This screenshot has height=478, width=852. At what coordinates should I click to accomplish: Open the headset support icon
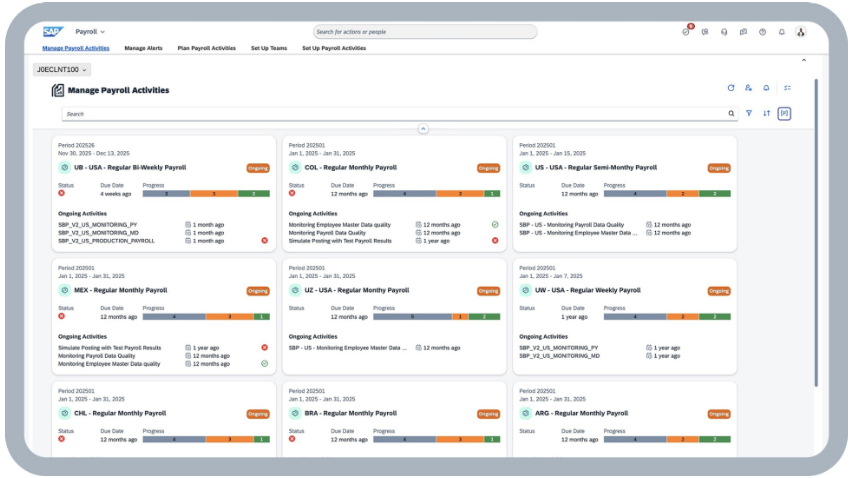[x=724, y=32]
